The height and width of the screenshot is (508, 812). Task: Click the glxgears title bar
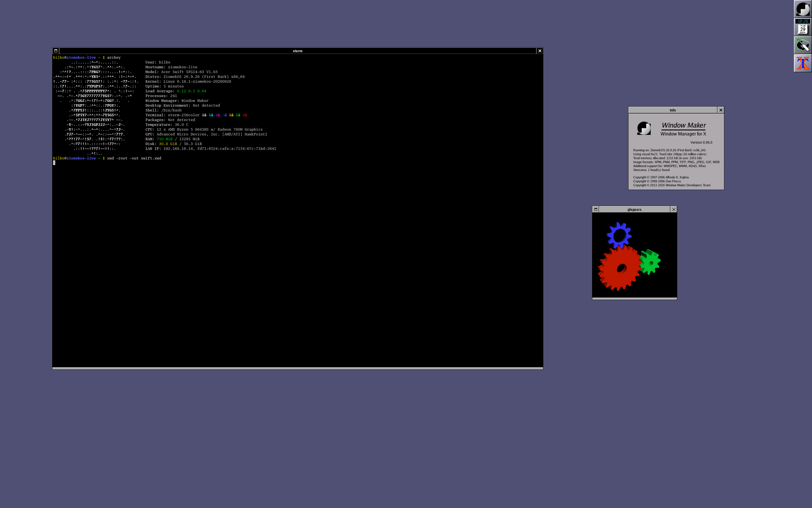(x=634, y=209)
